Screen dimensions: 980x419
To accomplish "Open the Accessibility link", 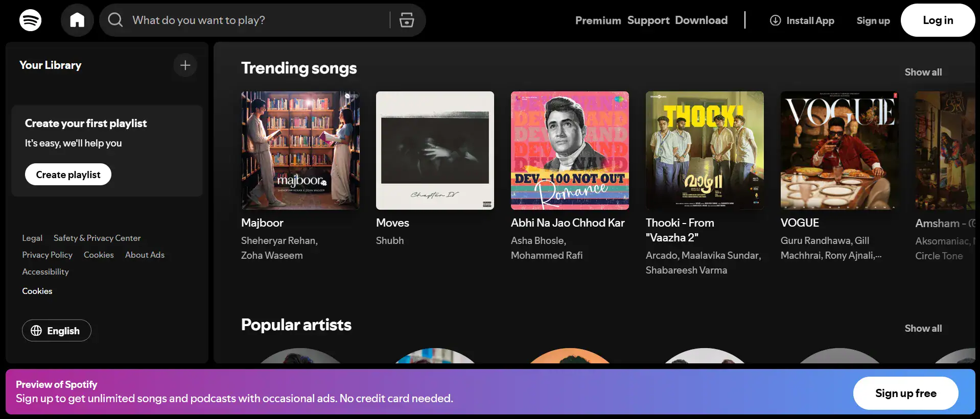I will [x=45, y=272].
